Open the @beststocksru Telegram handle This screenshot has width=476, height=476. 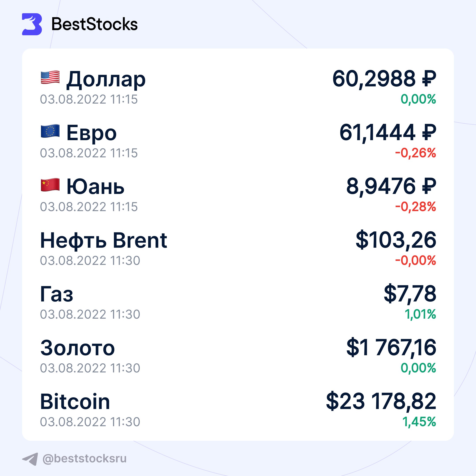click(84, 459)
